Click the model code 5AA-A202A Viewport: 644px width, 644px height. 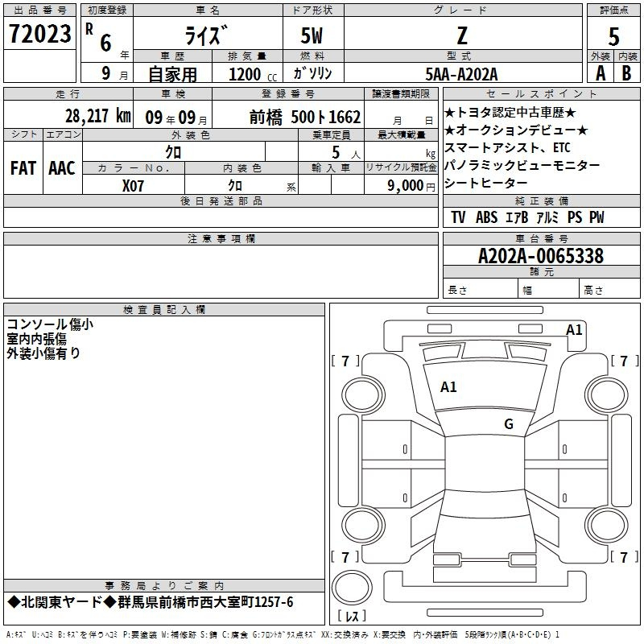[461, 74]
